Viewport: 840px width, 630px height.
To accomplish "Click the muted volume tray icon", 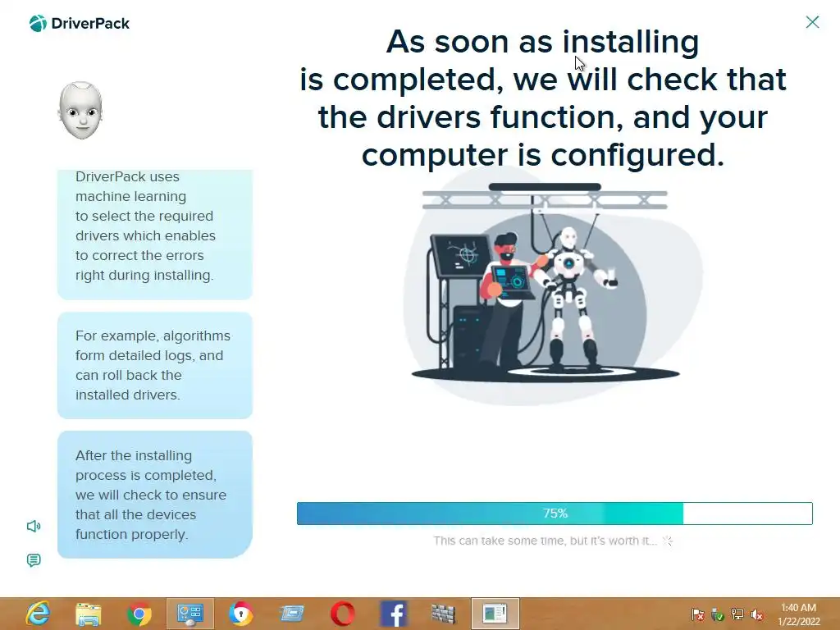I will (x=757, y=614).
